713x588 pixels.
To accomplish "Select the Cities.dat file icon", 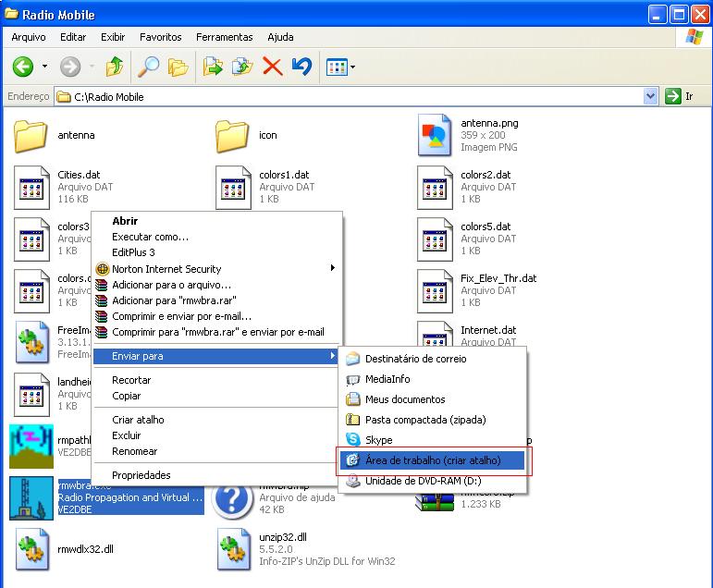I will pos(31,188).
